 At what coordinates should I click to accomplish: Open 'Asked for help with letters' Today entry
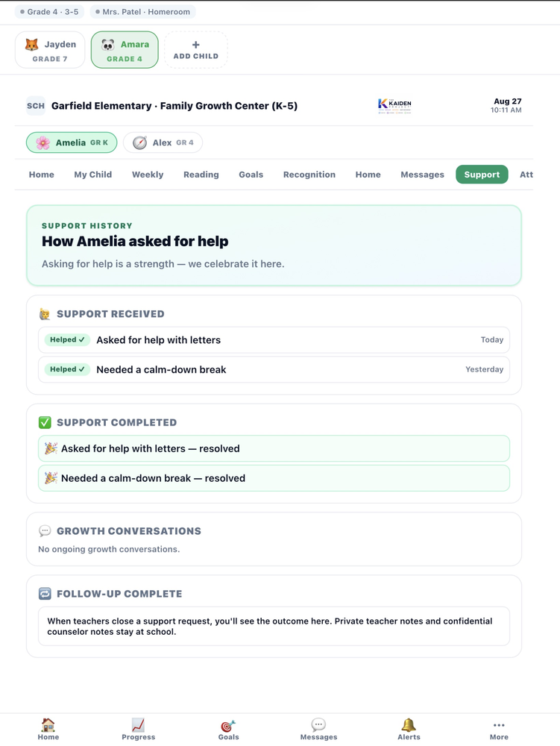[274, 339]
